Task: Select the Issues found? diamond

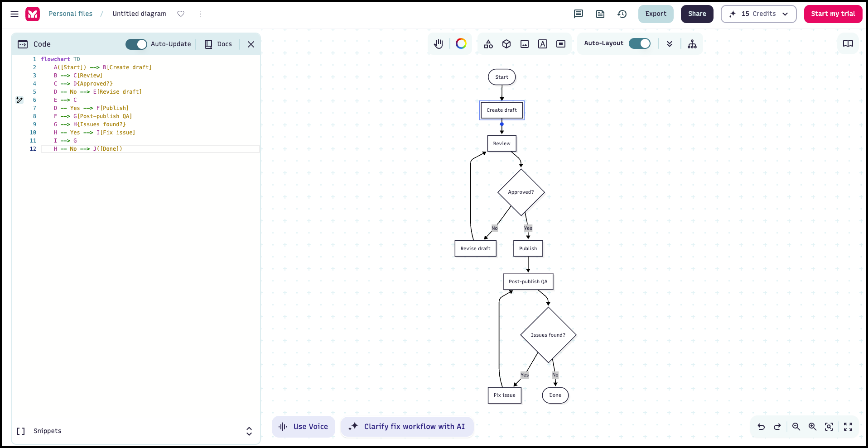Action: (548, 335)
